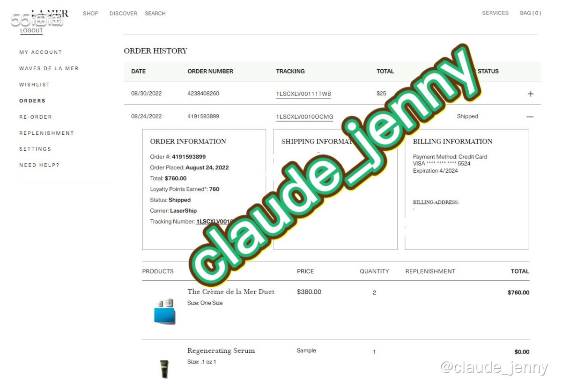This screenshot has width=562, height=392.
Task: Click the REPLENISHMENT column header in products table
Action: 430,271
